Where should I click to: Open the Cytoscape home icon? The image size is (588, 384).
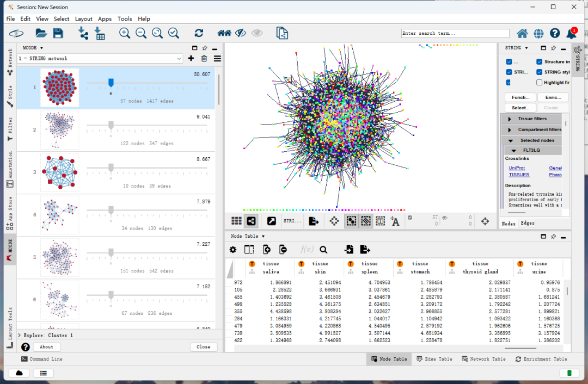(522, 33)
